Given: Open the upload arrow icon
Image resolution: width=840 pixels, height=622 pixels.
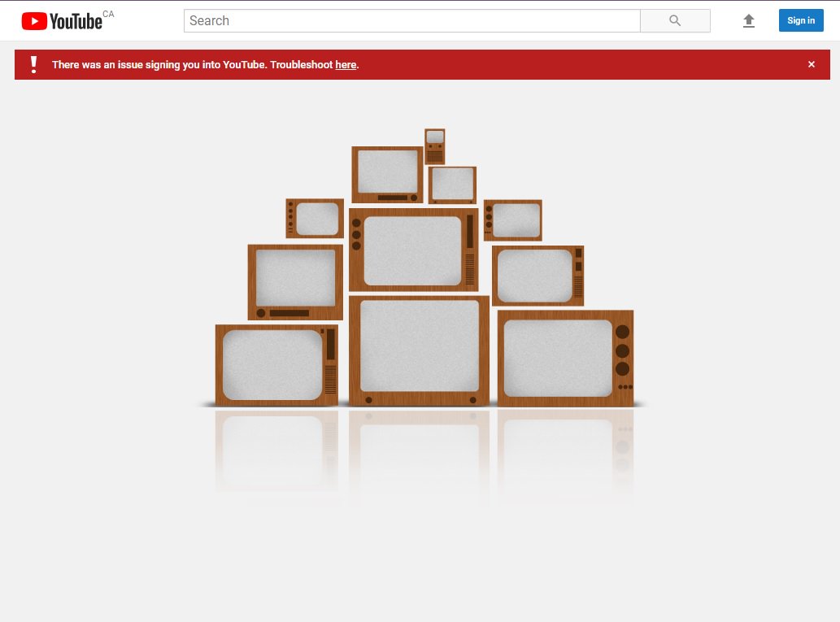Looking at the screenshot, I should point(748,21).
